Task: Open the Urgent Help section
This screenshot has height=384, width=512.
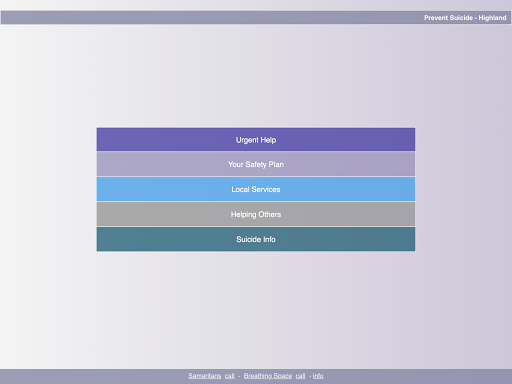Action: (x=256, y=139)
